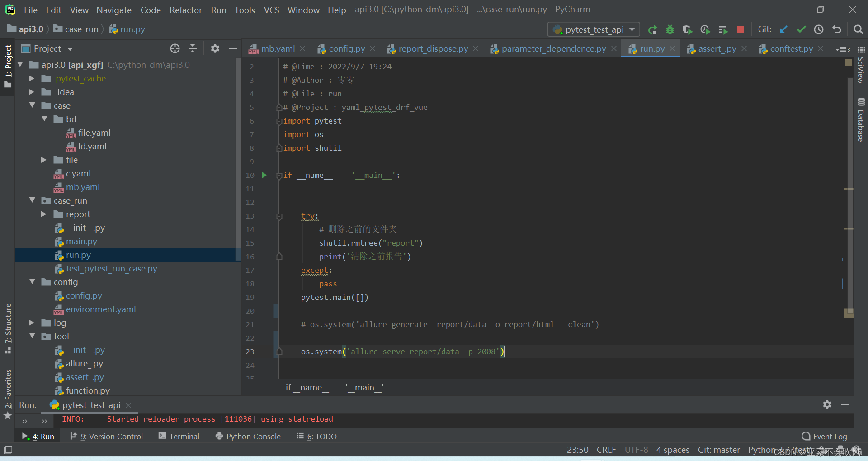Run with coverage using the shield icon
This screenshot has height=461, width=868.
[688, 30]
